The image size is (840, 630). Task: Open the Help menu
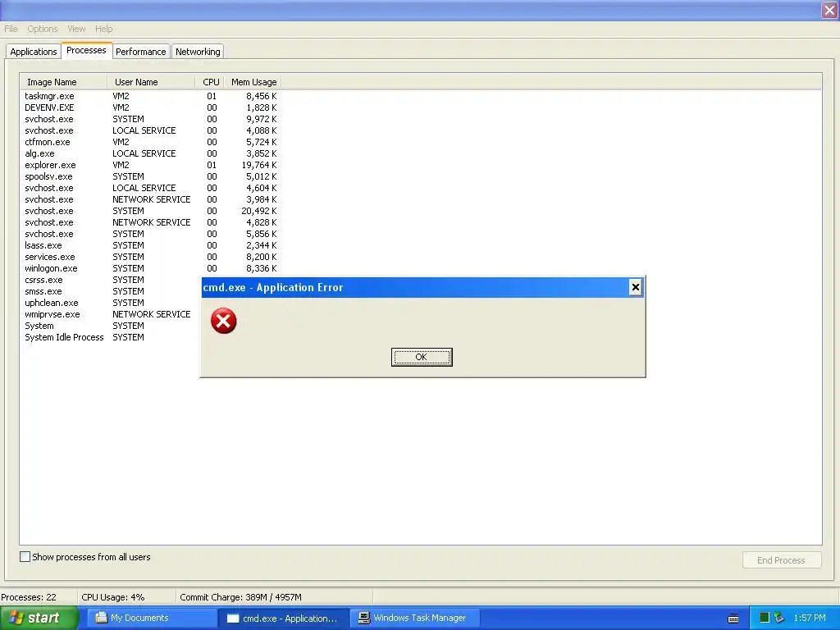point(103,29)
